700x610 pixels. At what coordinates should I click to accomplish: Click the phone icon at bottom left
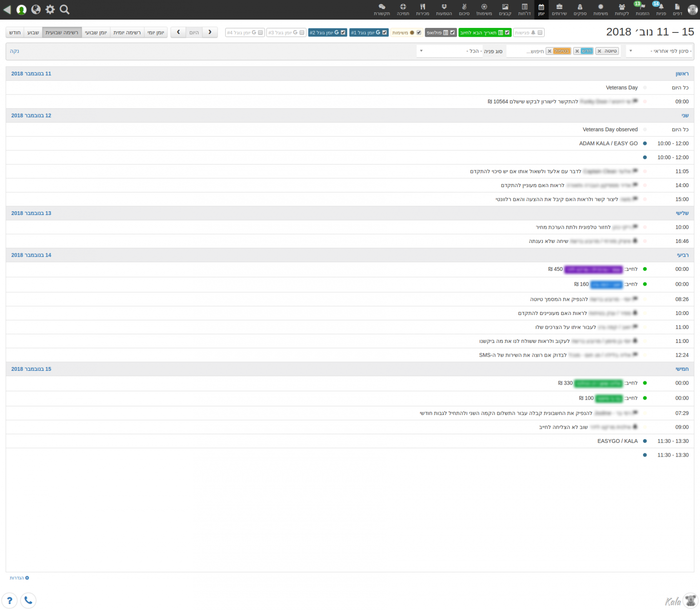pos(28,600)
